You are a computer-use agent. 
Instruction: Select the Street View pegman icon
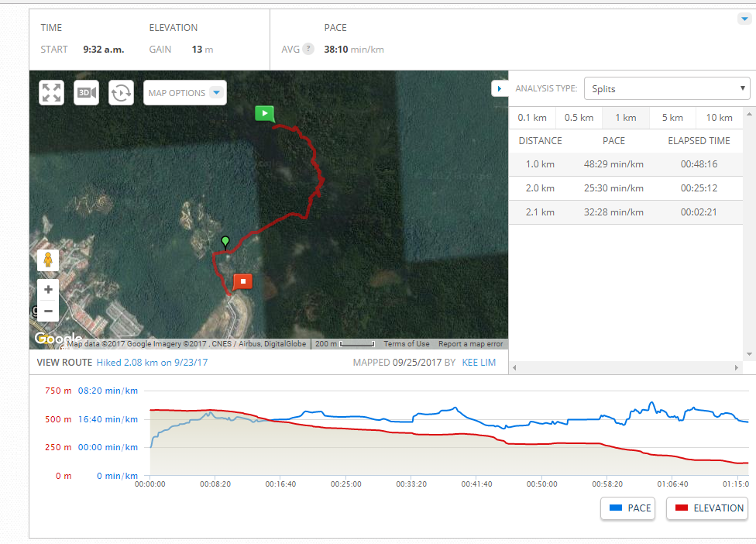pos(47,260)
